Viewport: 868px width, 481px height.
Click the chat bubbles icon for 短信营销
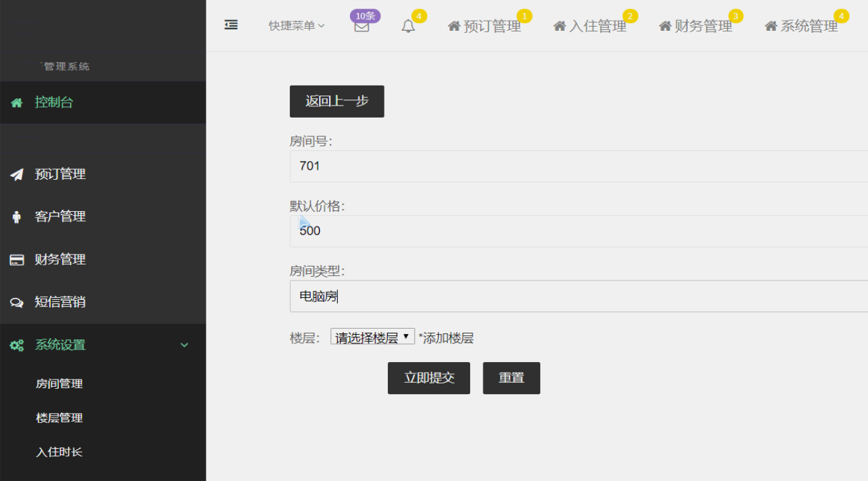pyautogui.click(x=17, y=303)
